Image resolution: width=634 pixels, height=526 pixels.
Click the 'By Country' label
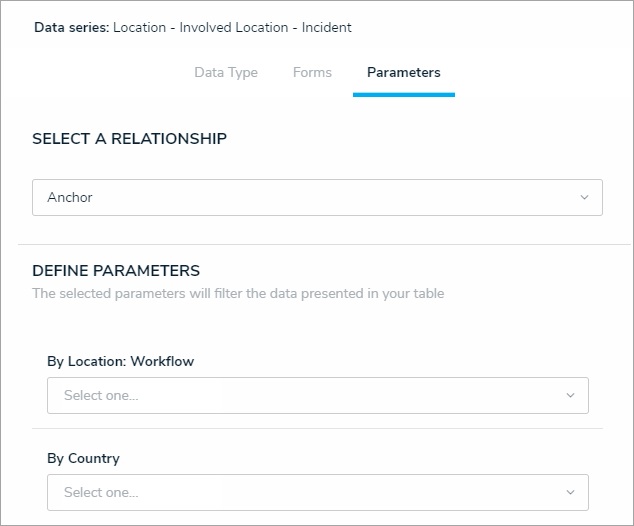coord(83,458)
